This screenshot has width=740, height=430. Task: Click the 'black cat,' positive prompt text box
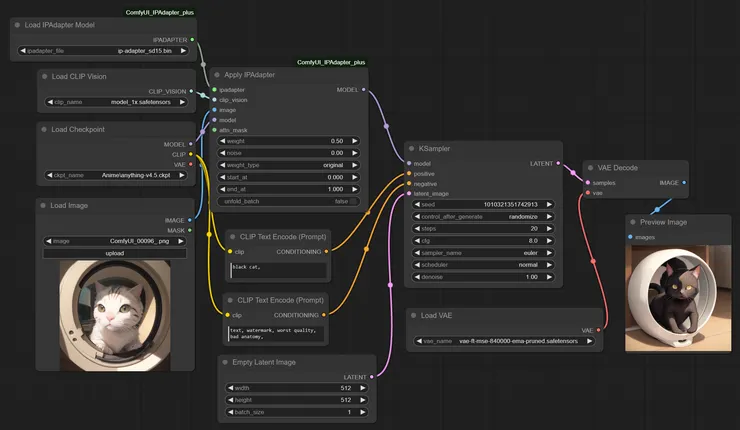pyautogui.click(x=278, y=270)
